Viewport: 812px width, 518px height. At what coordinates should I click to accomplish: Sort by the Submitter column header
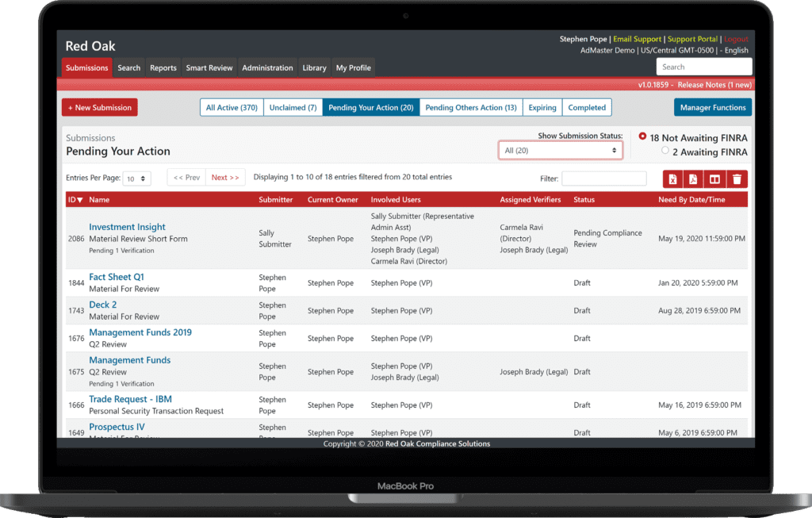275,200
